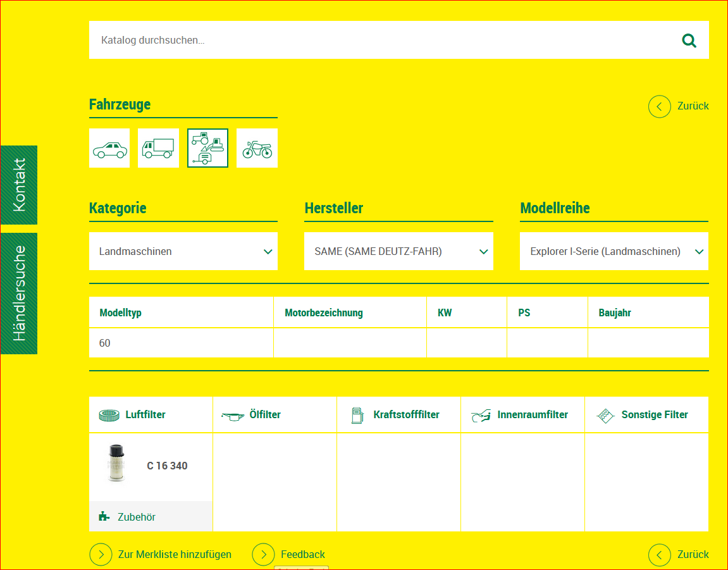Viewport: 728px width, 570px height.
Task: Select the motorcycle vehicle icon
Action: pos(257,149)
